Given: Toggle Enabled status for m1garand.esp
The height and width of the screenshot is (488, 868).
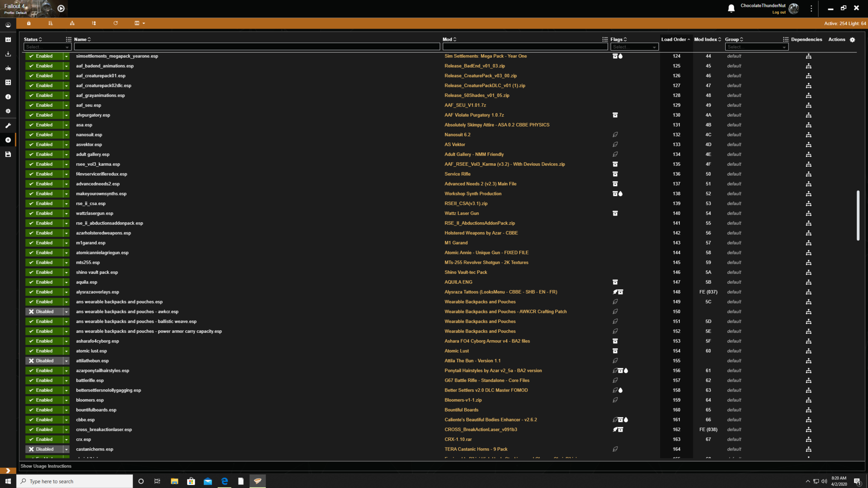Looking at the screenshot, I should tap(44, 243).
